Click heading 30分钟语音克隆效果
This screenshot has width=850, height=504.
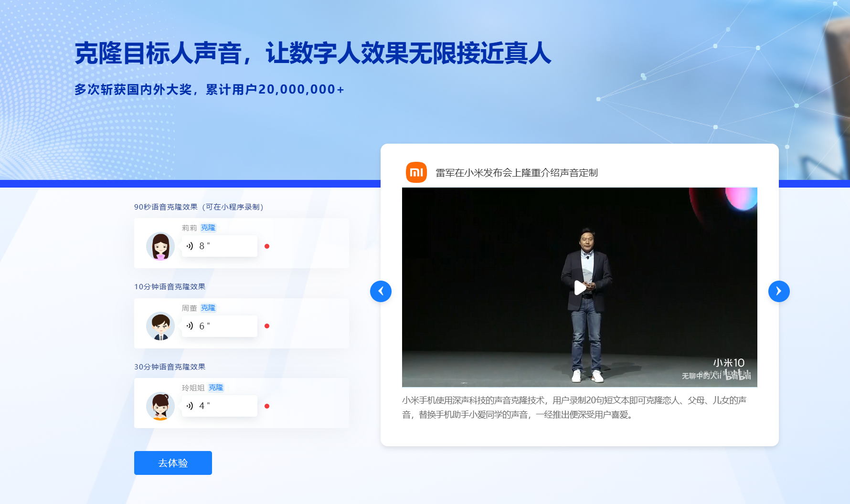pyautogui.click(x=170, y=367)
